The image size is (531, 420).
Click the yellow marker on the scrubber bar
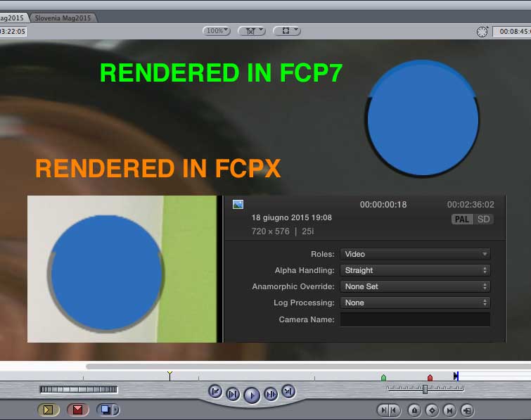pyautogui.click(x=169, y=375)
